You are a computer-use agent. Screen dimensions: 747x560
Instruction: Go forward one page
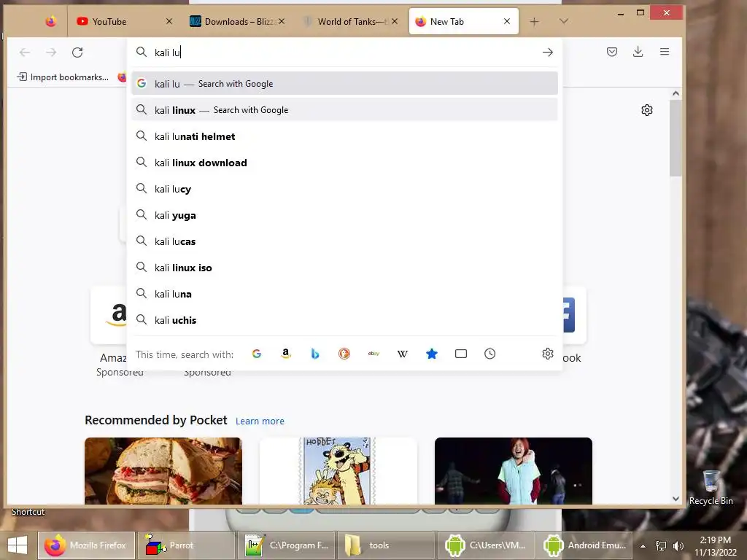[51, 52]
